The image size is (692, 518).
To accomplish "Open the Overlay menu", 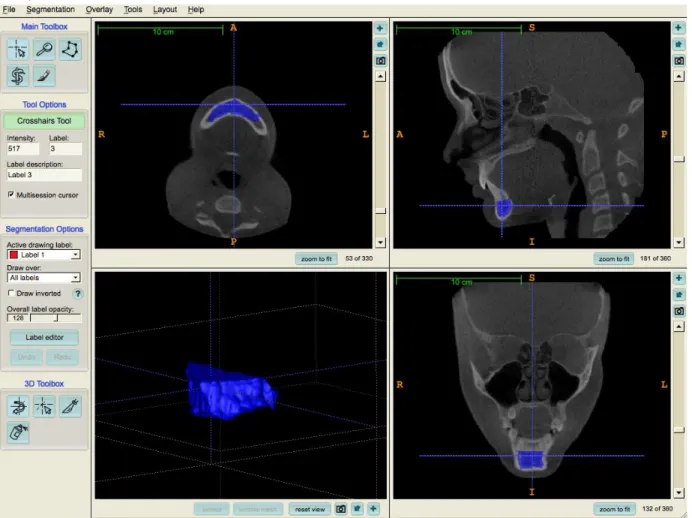I will [99, 9].
